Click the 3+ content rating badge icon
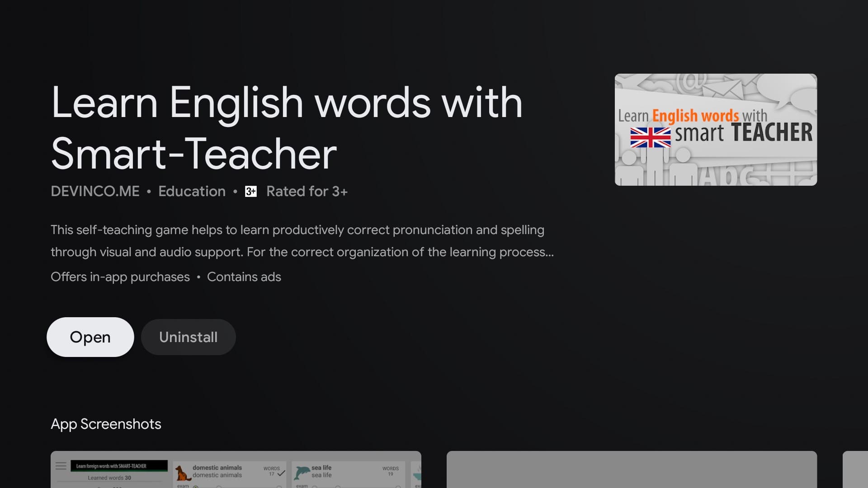 click(x=250, y=192)
